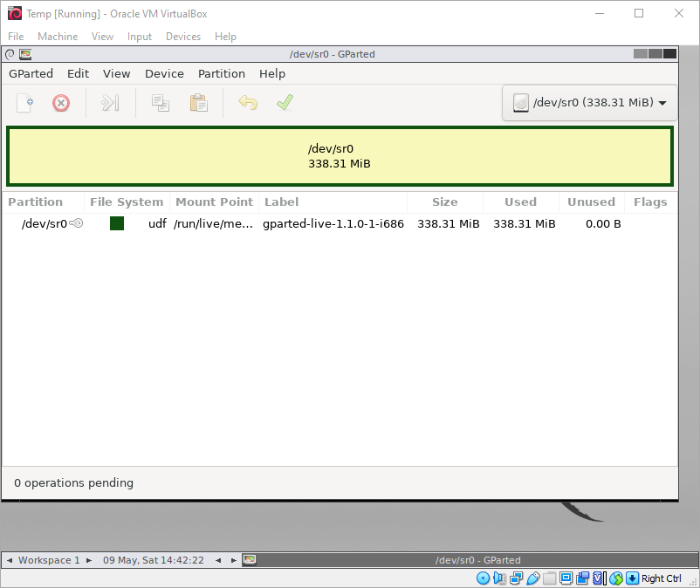
Task: Click the keyboard capture down-arrow icon
Action: (x=632, y=578)
